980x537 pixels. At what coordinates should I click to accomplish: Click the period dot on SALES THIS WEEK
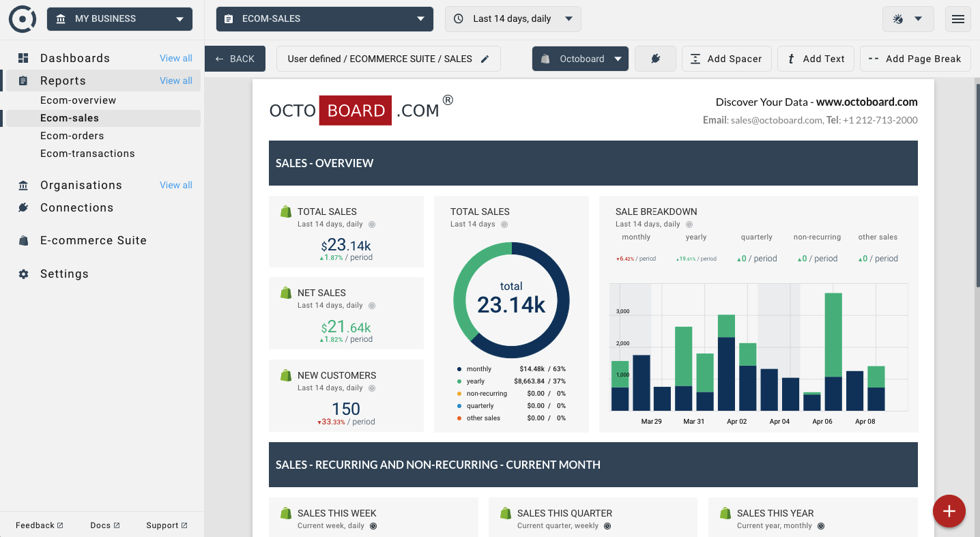[373, 526]
